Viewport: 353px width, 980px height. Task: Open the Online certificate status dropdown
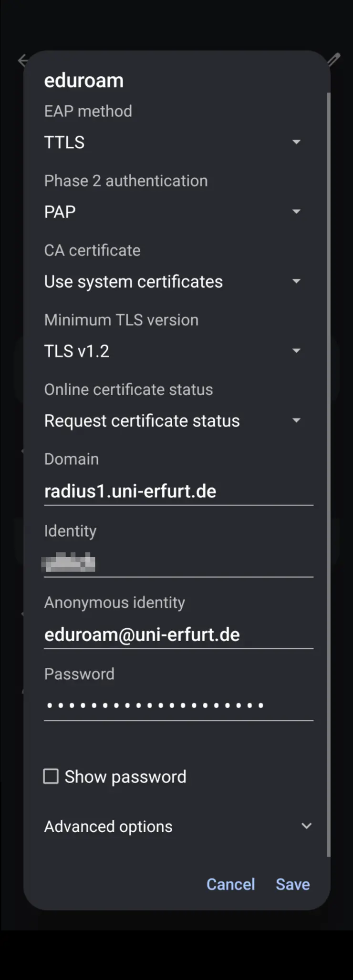[x=296, y=420]
